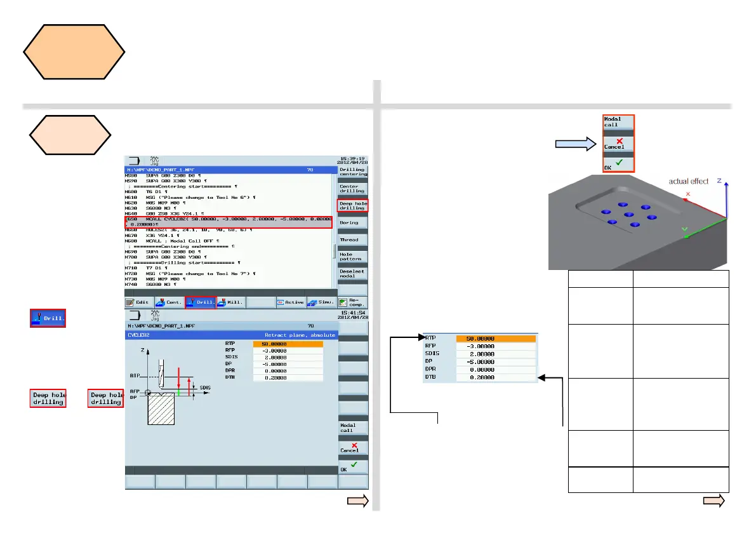The height and width of the screenshot is (533, 756).
Task: Click the "Centering end" comment line
Action: click(182, 246)
